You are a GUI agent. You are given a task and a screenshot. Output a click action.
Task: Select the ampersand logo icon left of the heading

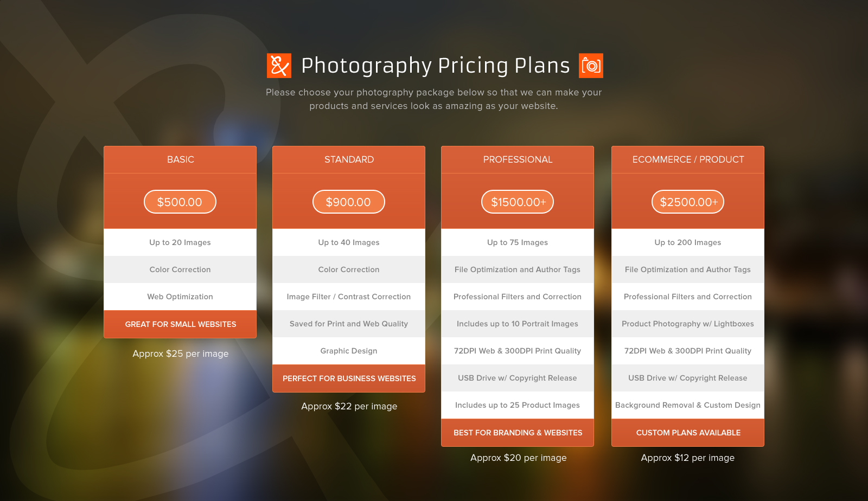pyautogui.click(x=279, y=65)
